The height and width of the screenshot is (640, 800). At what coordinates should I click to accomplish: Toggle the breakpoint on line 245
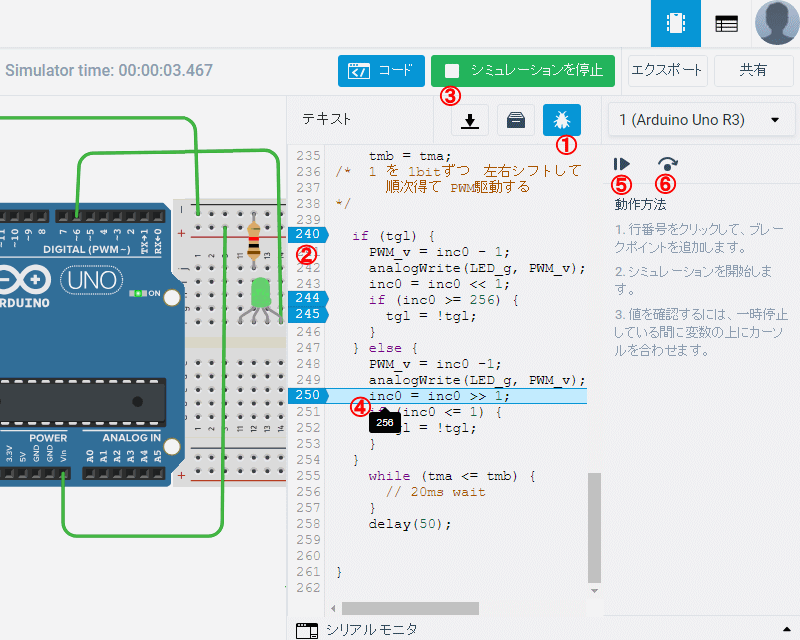point(307,315)
